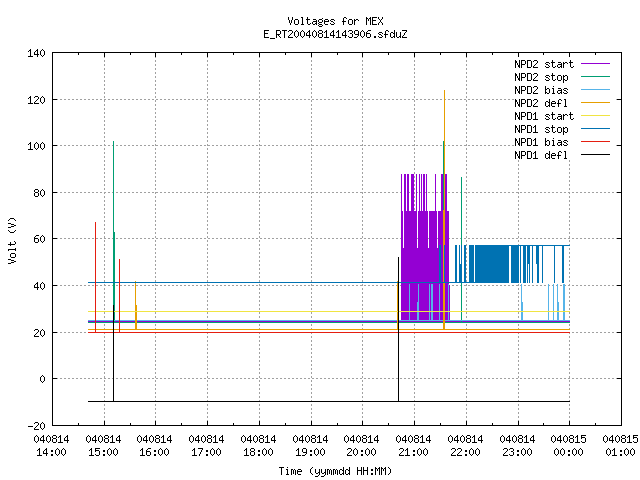
Task: Click the purple NPD2 start legend line
Action: (x=596, y=64)
